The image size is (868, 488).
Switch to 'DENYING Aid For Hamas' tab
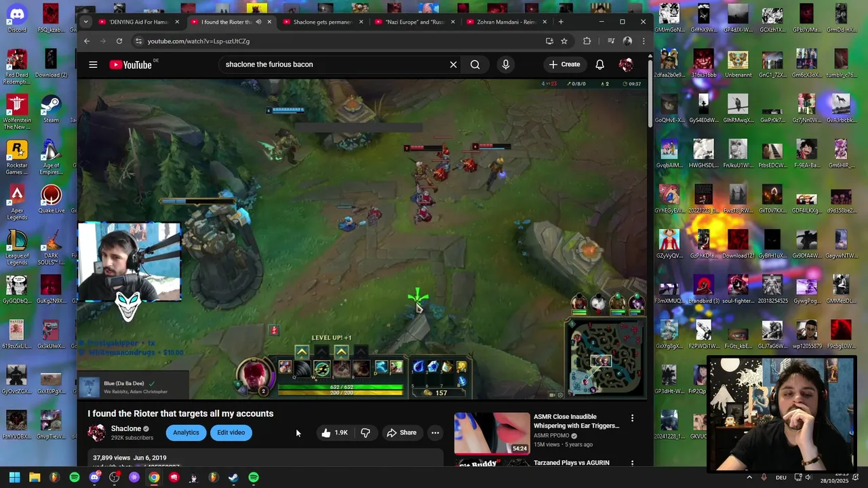click(138, 22)
